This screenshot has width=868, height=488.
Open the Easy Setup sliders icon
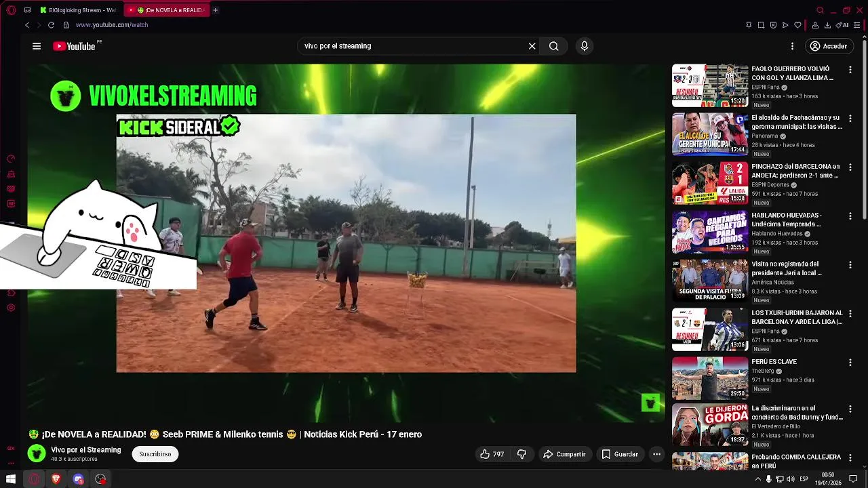857,25
